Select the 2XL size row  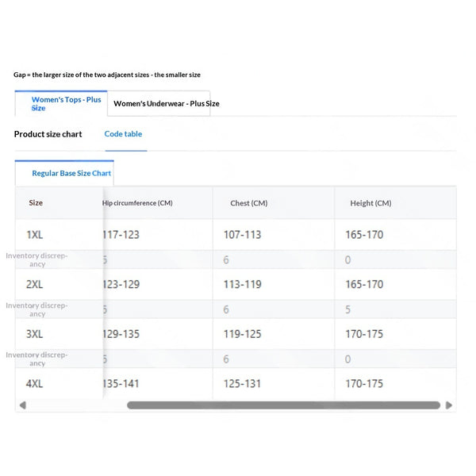click(236, 285)
